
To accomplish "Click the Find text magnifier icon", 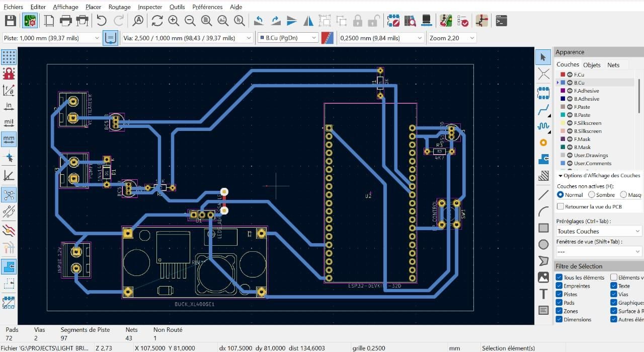I will [138, 21].
